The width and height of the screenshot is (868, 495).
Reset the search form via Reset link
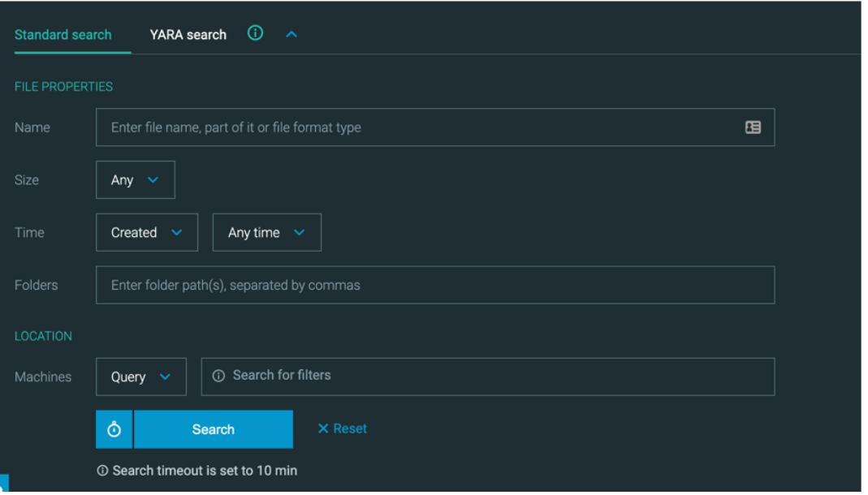[x=342, y=428]
